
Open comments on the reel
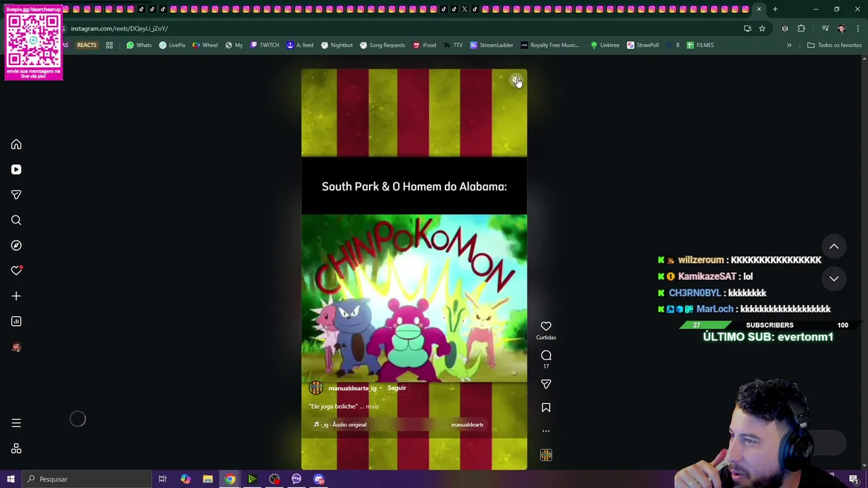click(546, 355)
